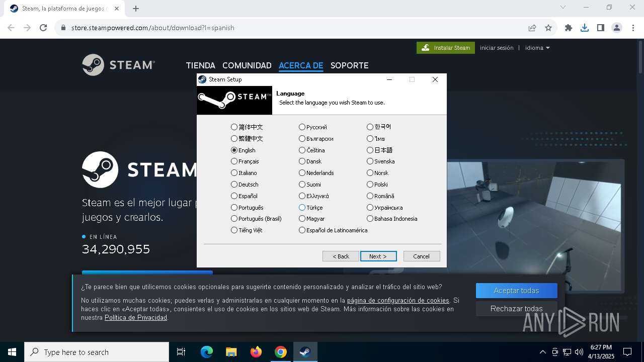Screen dimensions: 644x362
Task: Click the browser address bar URL
Action: tap(153, 28)
